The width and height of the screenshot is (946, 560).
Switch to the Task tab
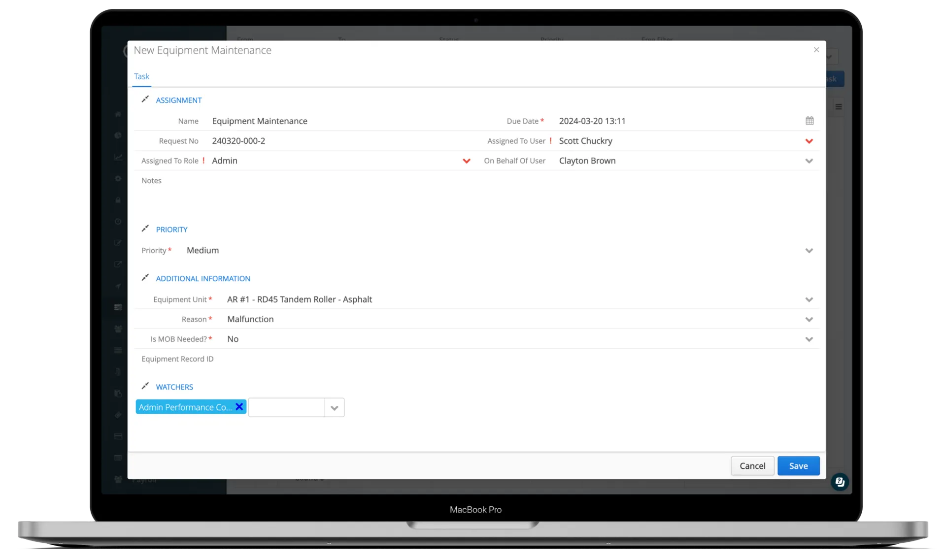(141, 76)
